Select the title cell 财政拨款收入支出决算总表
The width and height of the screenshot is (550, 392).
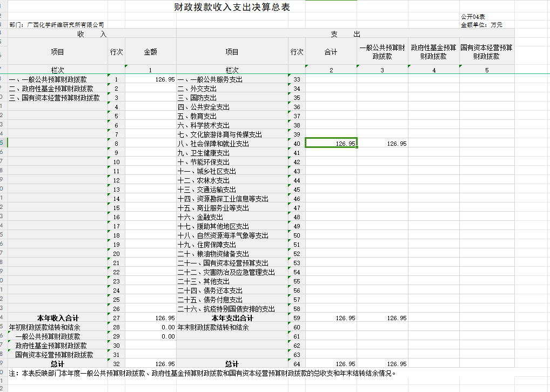[x=231, y=7]
